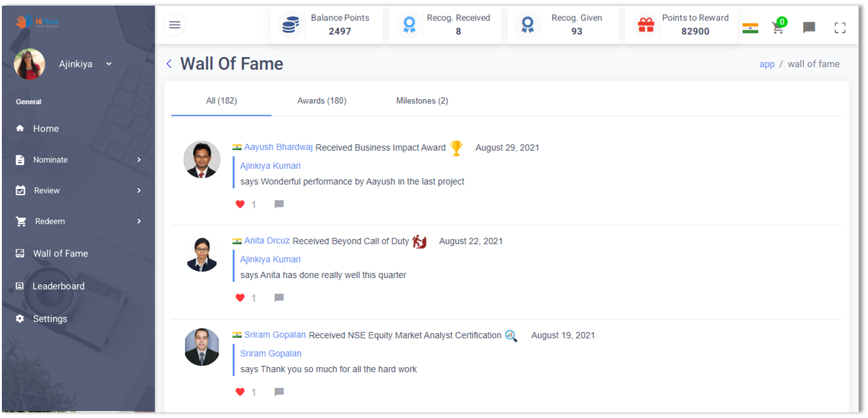Screen dimensions: 868x418
Task: Click Ajinkiya's profile photo in sidebar
Action: (29, 64)
